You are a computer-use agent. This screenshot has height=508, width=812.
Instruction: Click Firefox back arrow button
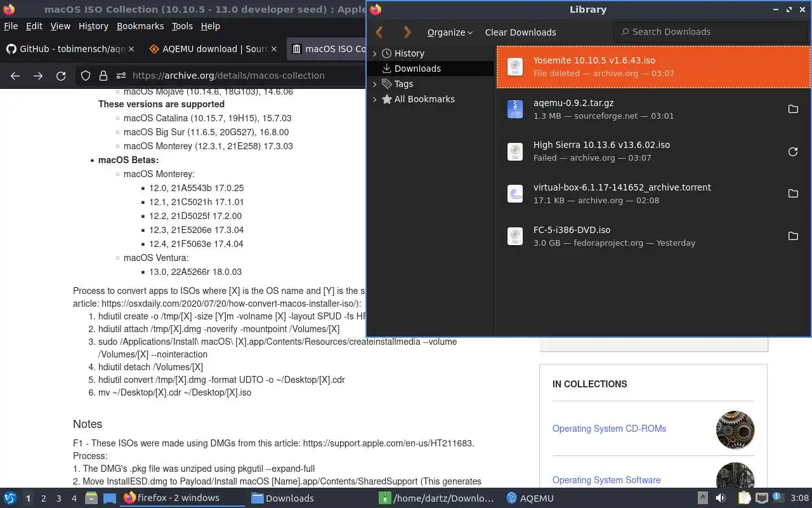click(15, 76)
